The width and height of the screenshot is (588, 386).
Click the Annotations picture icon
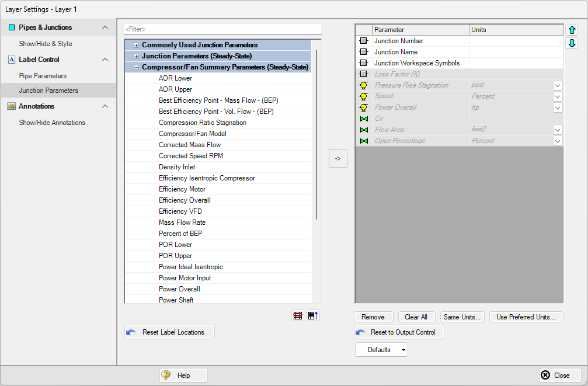tap(12, 106)
